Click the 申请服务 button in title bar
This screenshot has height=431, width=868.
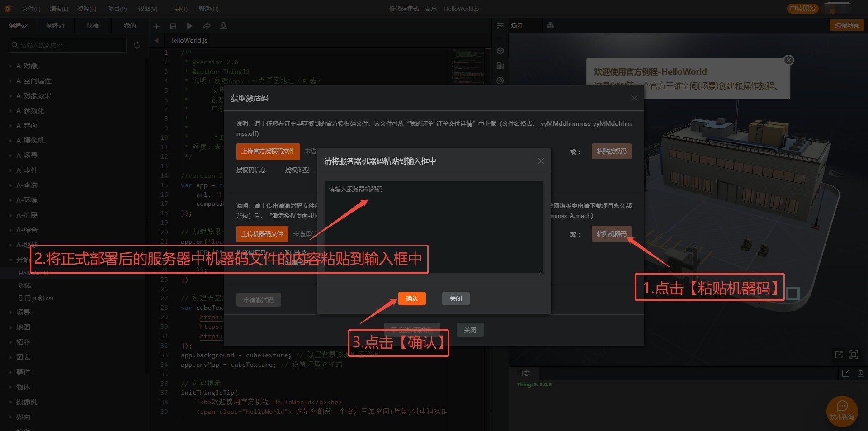pos(802,9)
